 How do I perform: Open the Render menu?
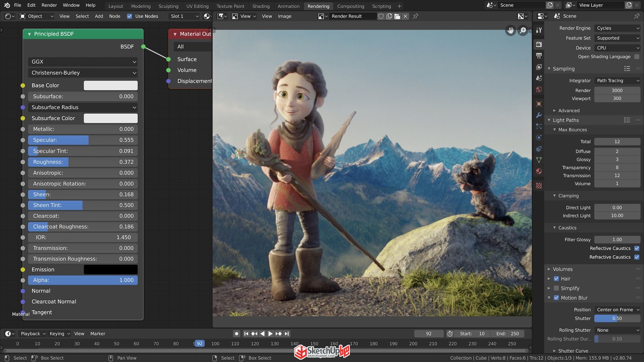[x=49, y=5]
